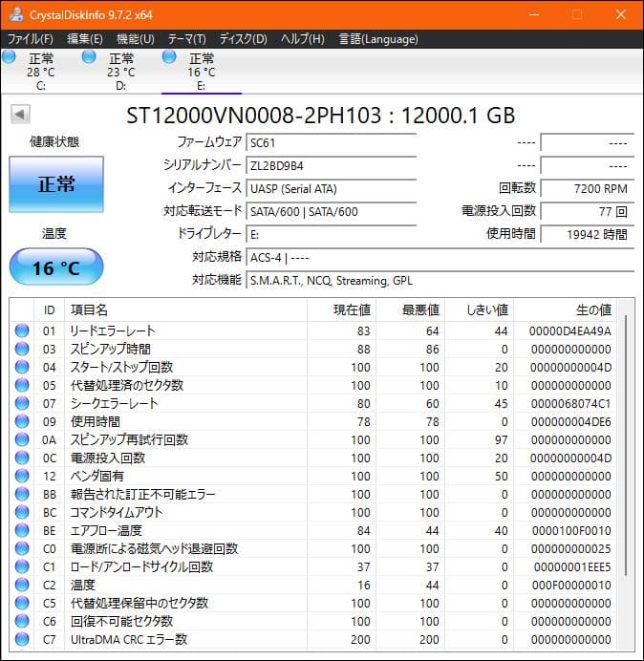Image resolution: width=644 pixels, height=661 pixels.
Task: Click the 現在値 column header
Action: point(341,309)
